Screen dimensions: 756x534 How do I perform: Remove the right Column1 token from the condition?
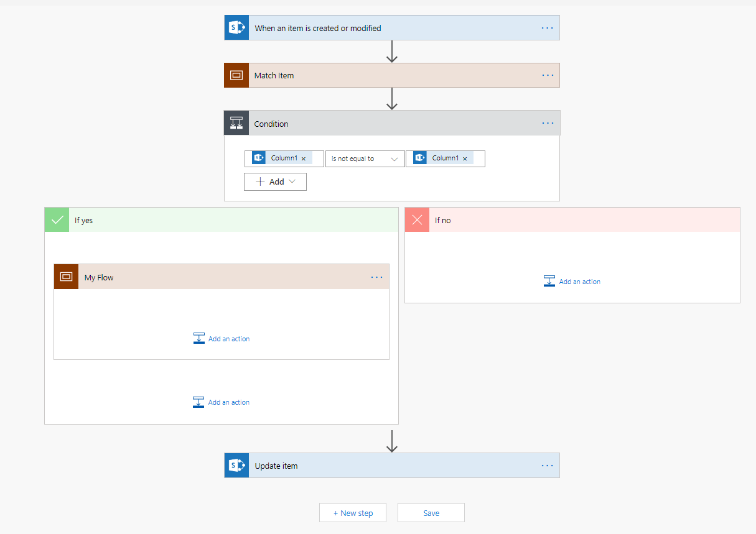[x=465, y=159]
